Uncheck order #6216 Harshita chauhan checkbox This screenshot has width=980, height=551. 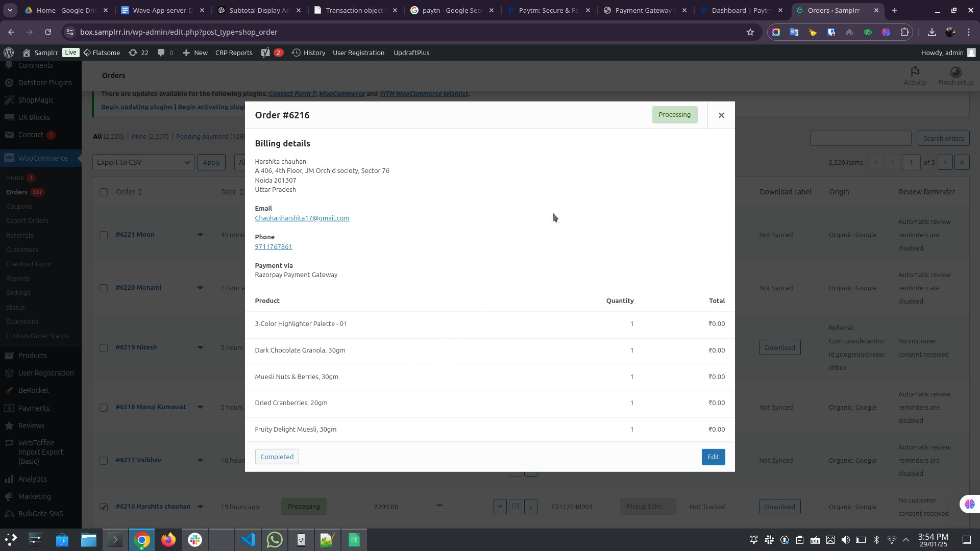coord(104,507)
